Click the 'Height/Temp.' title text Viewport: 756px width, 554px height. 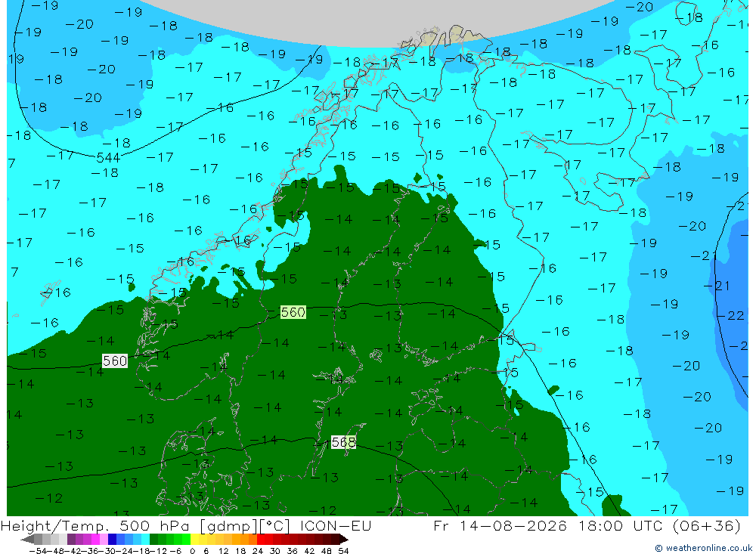pos(55,525)
